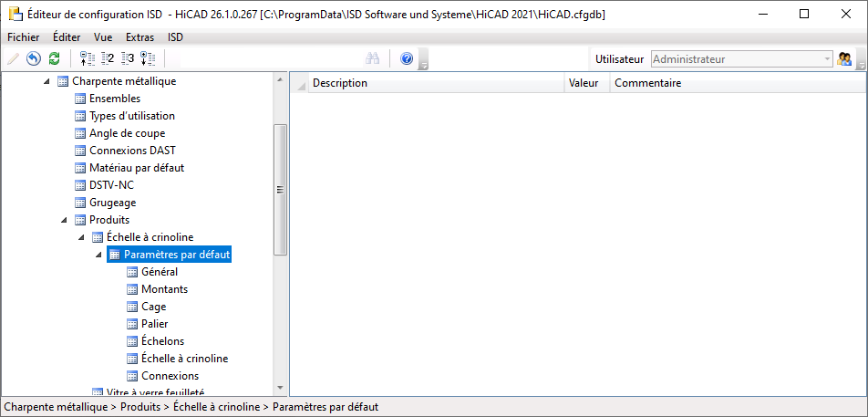Select the Charpente métallique tree label
This screenshot has height=417, width=868.
tap(125, 81)
